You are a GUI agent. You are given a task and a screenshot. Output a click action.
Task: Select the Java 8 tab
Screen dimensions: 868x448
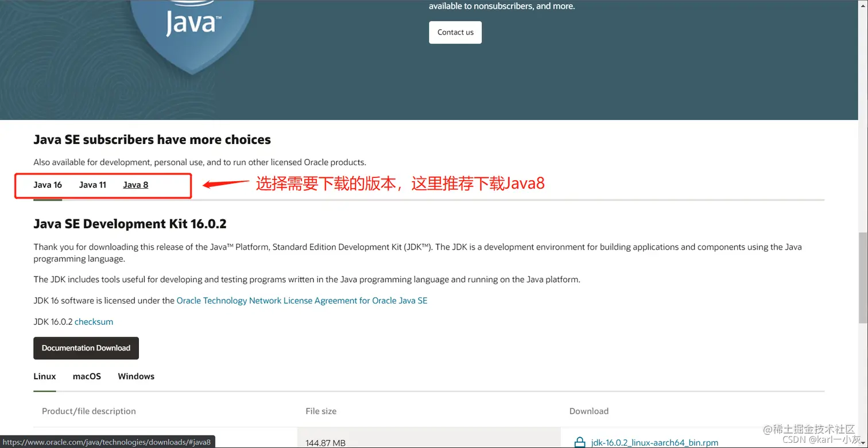click(x=135, y=185)
